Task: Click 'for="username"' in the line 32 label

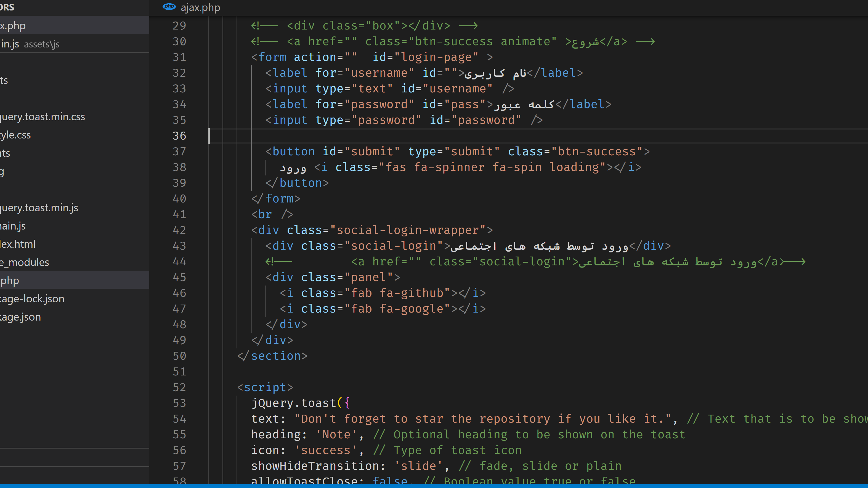Action: point(365,73)
